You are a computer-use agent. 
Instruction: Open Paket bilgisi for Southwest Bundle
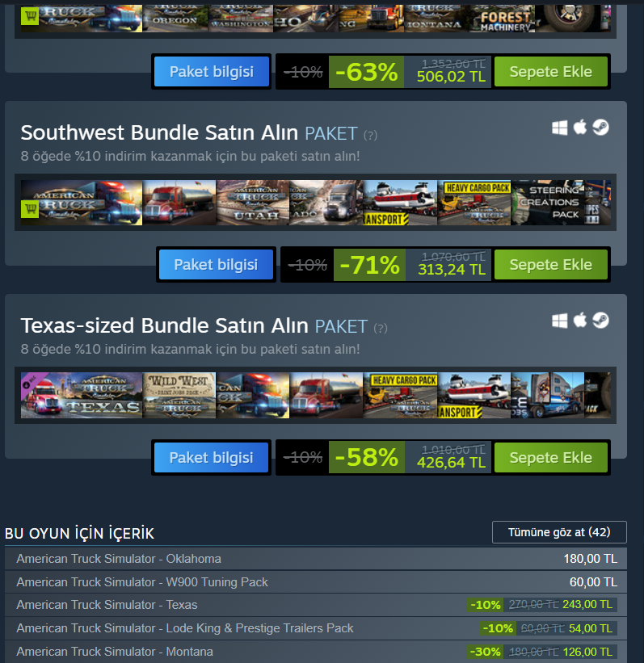216,265
